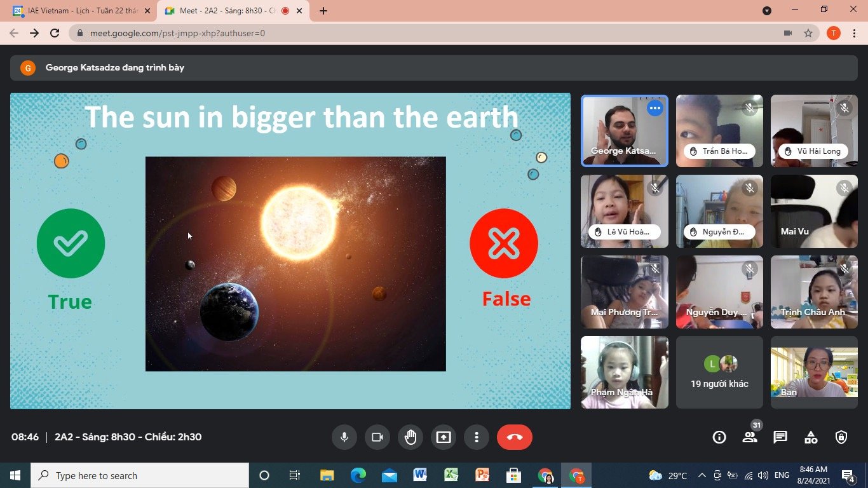
Task: Lower the raised hand button
Action: [410, 437]
